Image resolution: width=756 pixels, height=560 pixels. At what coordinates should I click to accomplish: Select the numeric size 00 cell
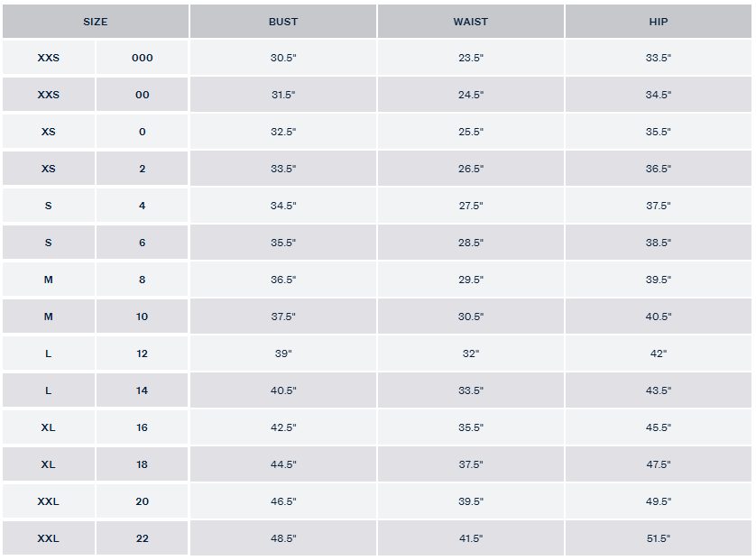pos(143,95)
